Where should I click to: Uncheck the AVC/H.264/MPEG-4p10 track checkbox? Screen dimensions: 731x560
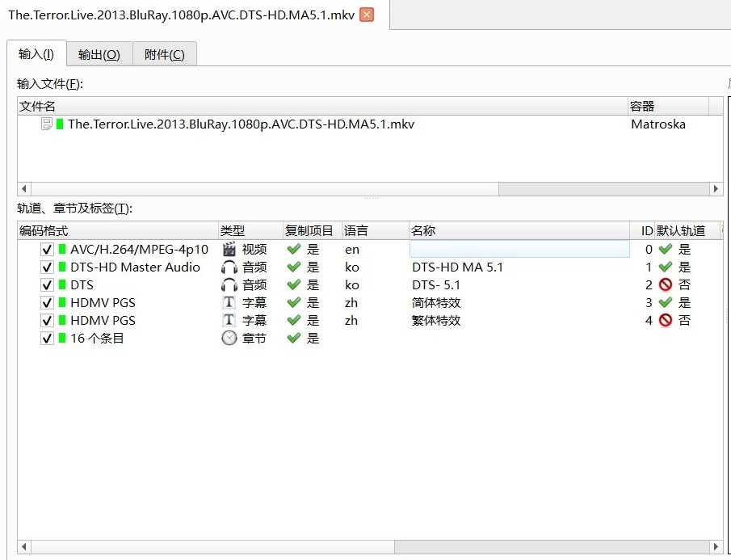pyautogui.click(x=47, y=250)
